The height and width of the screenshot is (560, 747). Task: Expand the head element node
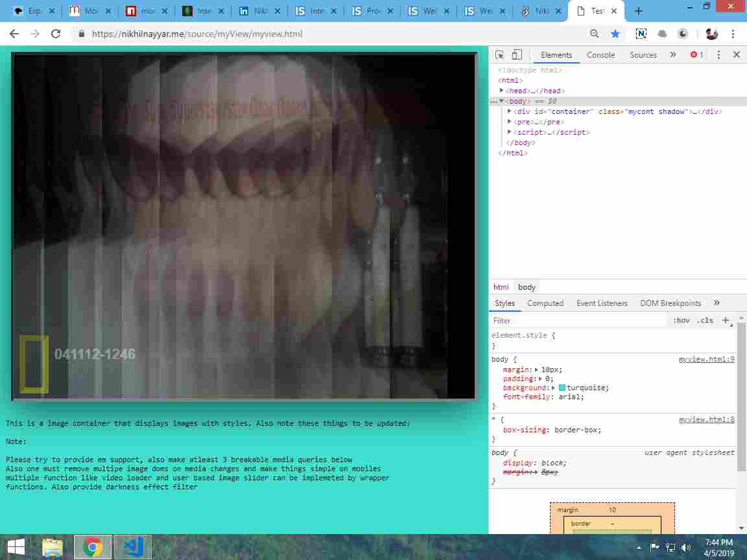click(501, 91)
